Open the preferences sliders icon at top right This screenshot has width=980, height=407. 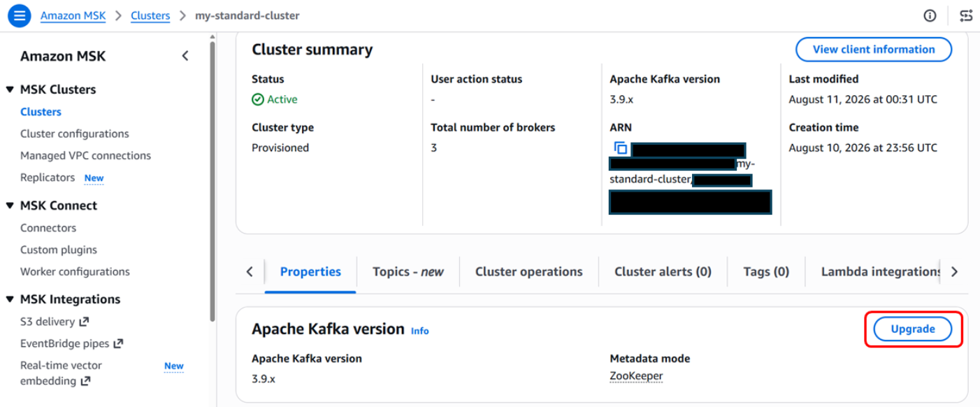pos(966,15)
